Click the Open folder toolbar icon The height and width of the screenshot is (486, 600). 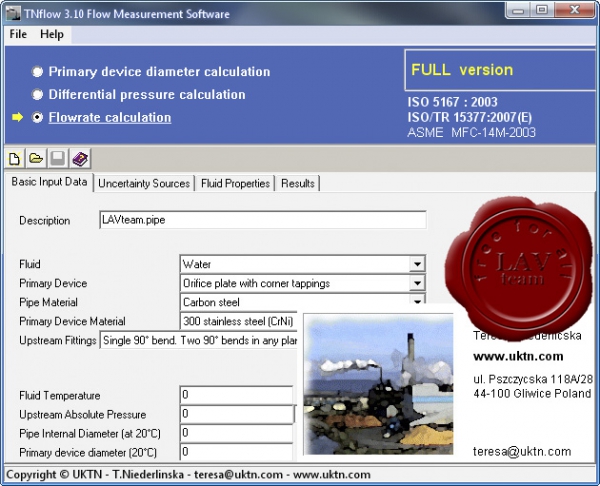click(x=36, y=158)
